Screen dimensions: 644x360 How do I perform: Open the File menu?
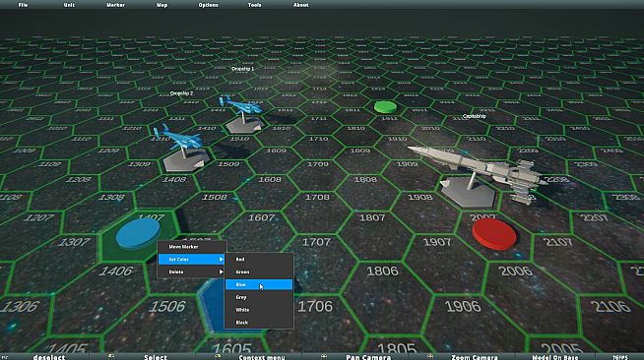[23, 5]
